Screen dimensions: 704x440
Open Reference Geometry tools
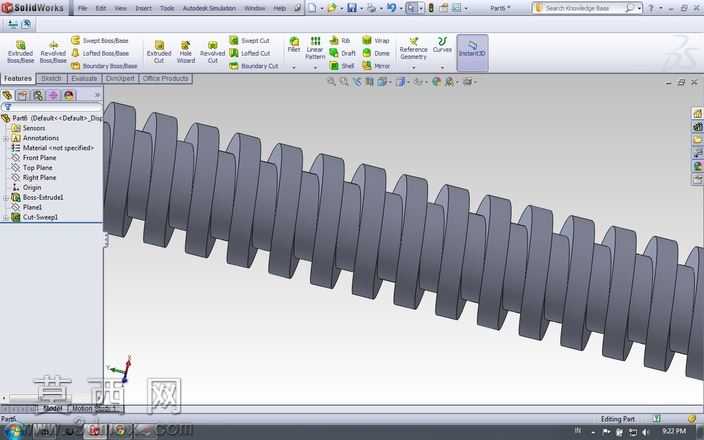414,48
